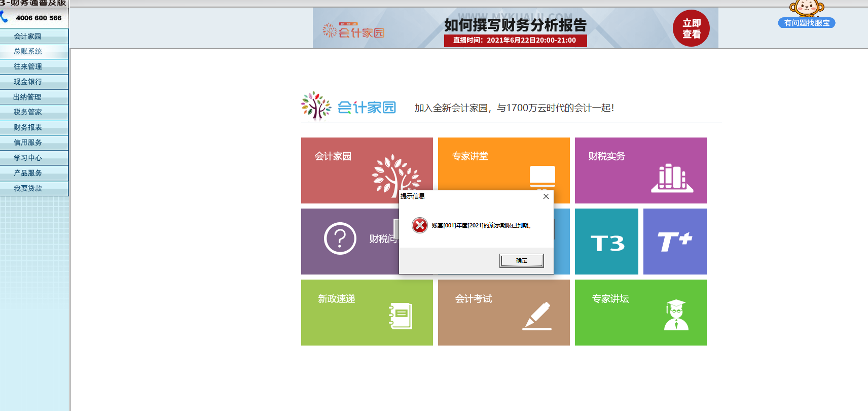Screen dimensions: 868x411
Task: Go to 学习中心 in the sidebar
Action: point(34,158)
